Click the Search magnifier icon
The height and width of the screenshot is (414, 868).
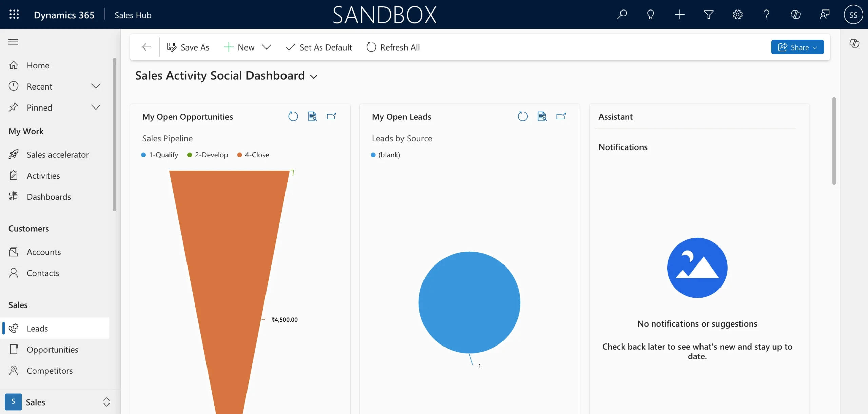pyautogui.click(x=622, y=15)
